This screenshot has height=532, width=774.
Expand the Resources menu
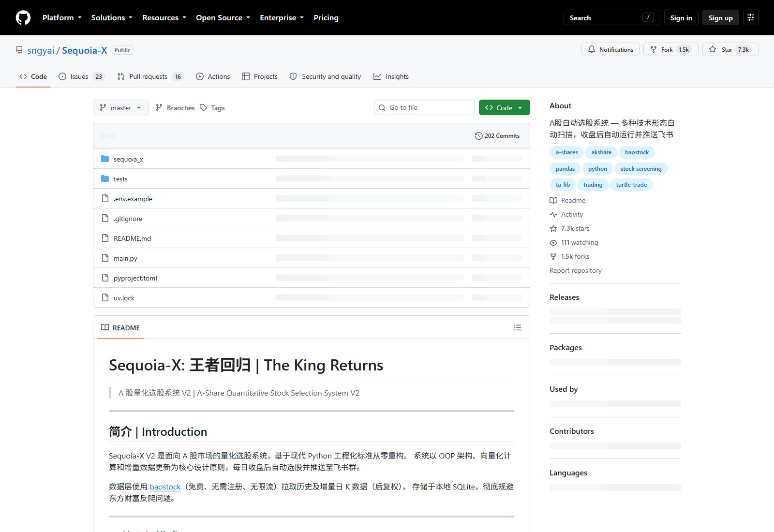coord(164,18)
